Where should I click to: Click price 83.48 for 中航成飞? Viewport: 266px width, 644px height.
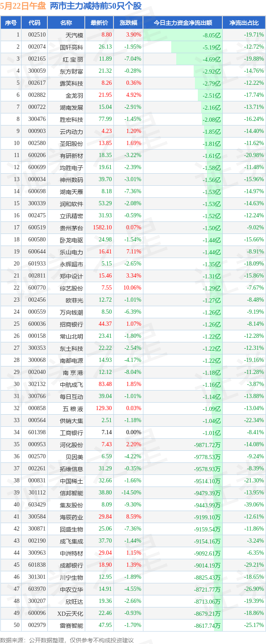point(105,384)
